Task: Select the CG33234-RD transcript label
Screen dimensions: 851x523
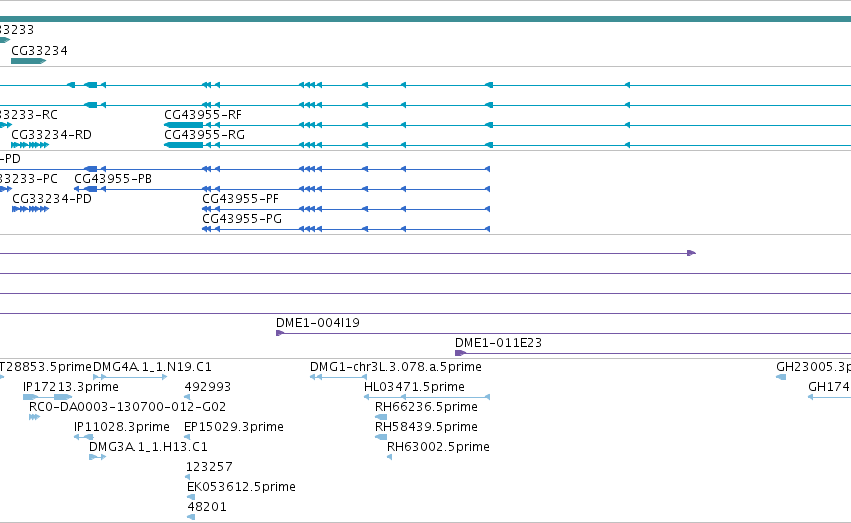Action: (x=52, y=135)
